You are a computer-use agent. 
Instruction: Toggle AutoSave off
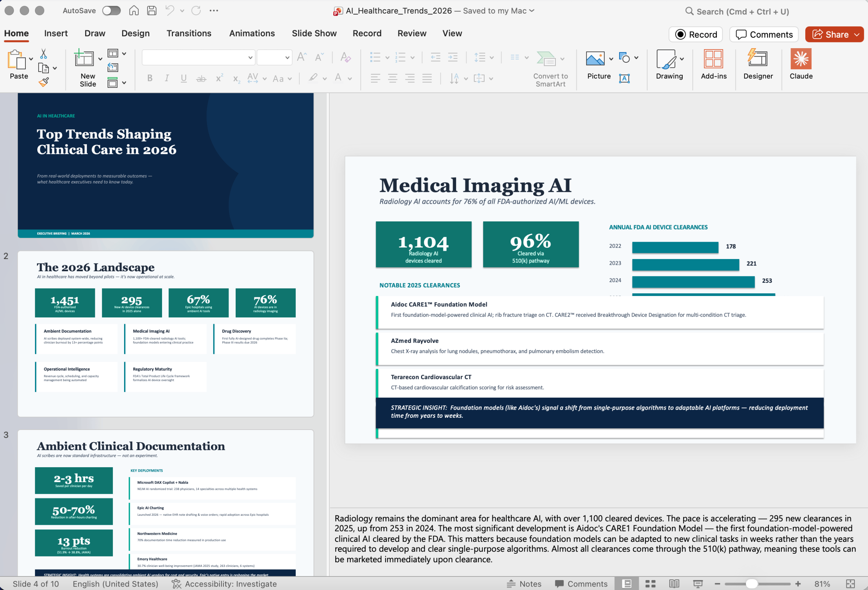tap(111, 11)
